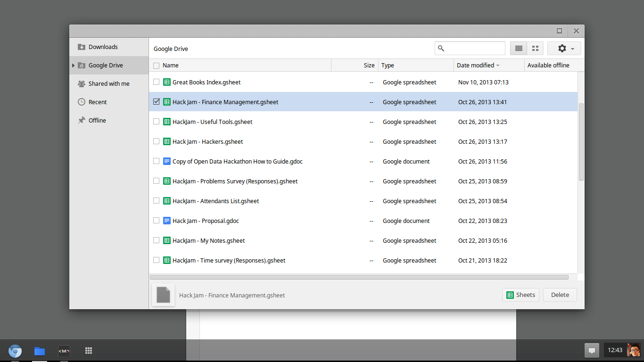Check the Hack Jam - Hackers.gsheet checkbox
The height and width of the screenshot is (362, 644).
[156, 141]
